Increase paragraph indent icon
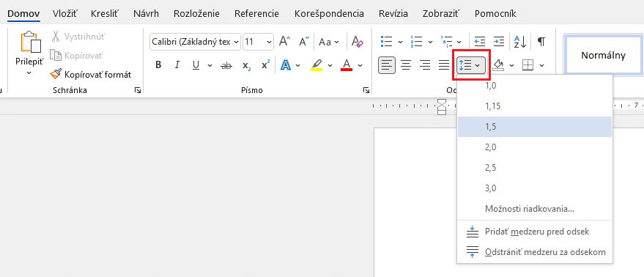644x277 pixels. (499, 42)
